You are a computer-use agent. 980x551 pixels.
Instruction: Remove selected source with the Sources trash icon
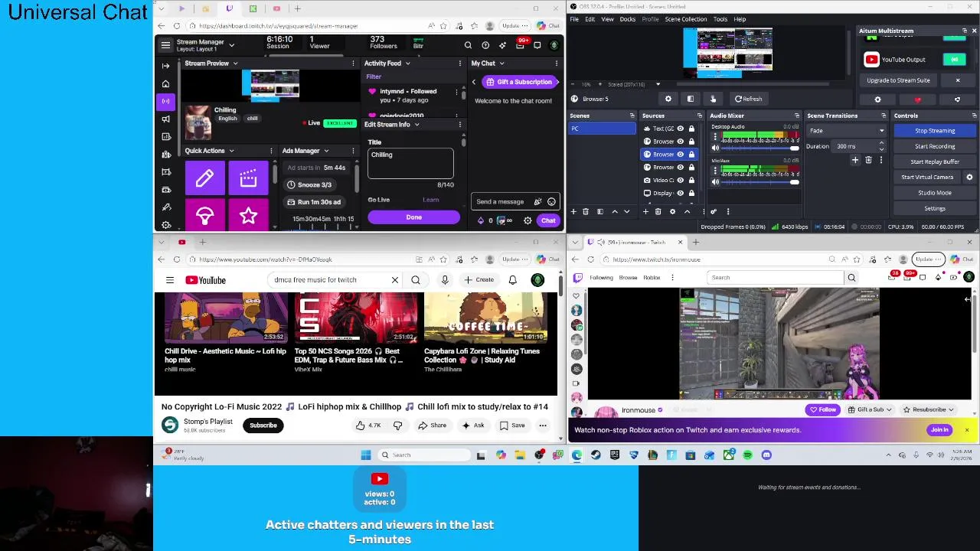[658, 211]
